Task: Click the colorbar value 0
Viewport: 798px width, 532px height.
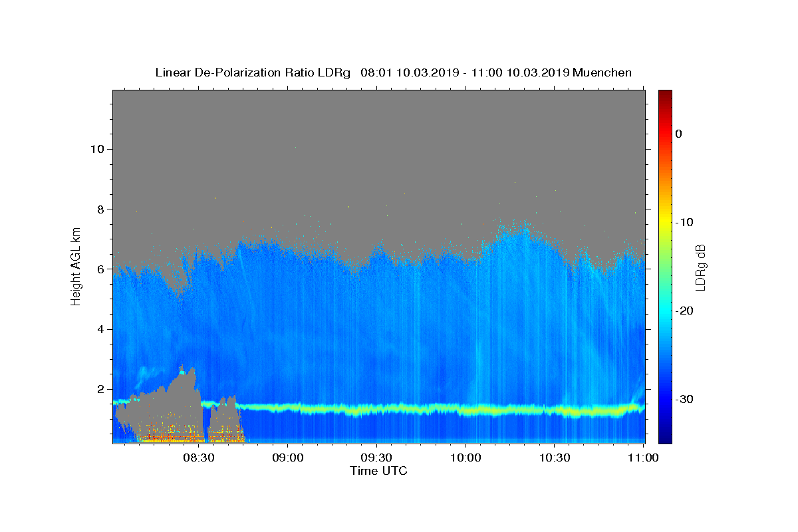Action: (678, 134)
